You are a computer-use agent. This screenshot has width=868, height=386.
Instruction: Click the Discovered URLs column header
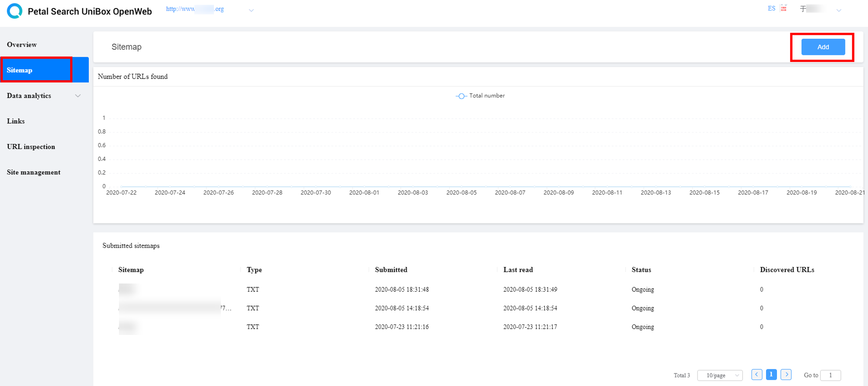tap(787, 270)
